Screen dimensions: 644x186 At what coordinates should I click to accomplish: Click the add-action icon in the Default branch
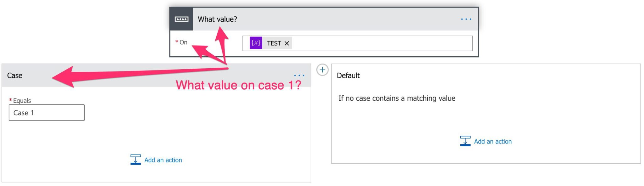click(465, 141)
